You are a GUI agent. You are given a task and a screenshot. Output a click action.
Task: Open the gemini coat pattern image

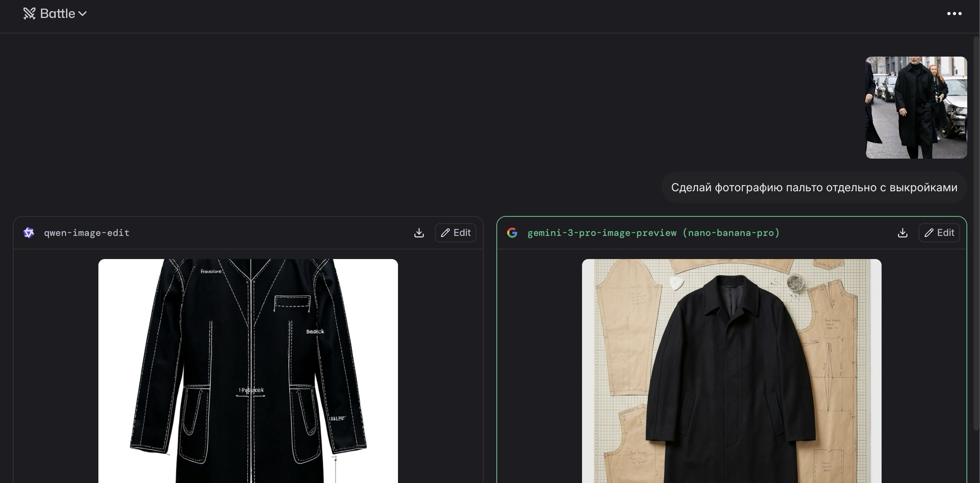pos(731,371)
